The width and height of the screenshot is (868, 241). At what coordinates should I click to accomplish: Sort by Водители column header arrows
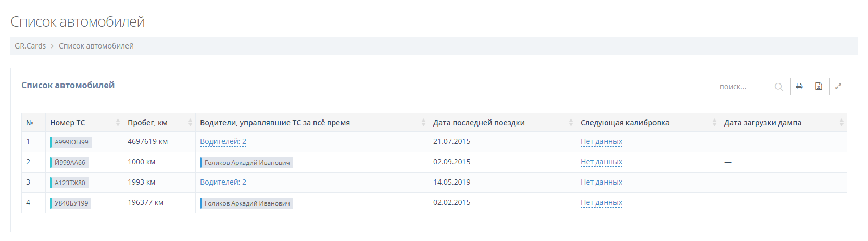point(423,123)
